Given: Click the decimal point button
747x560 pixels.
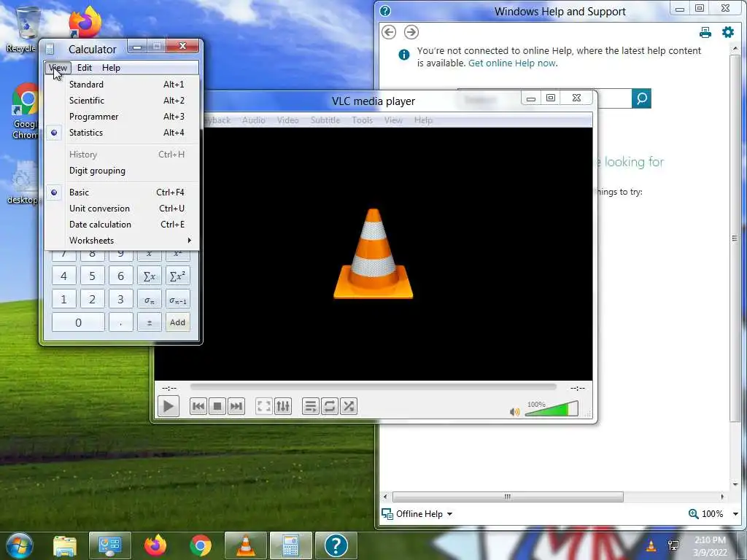Looking at the screenshot, I should (x=120, y=322).
